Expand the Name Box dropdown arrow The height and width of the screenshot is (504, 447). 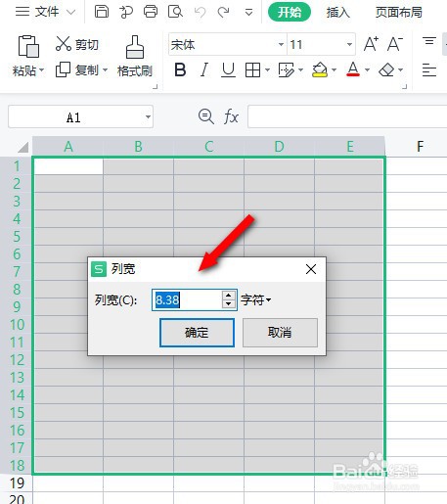click(148, 117)
